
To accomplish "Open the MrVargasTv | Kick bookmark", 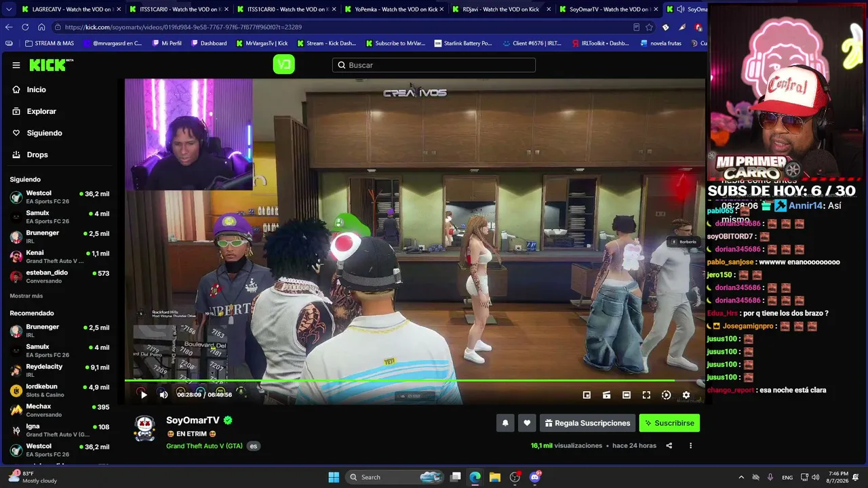I will [x=262, y=43].
